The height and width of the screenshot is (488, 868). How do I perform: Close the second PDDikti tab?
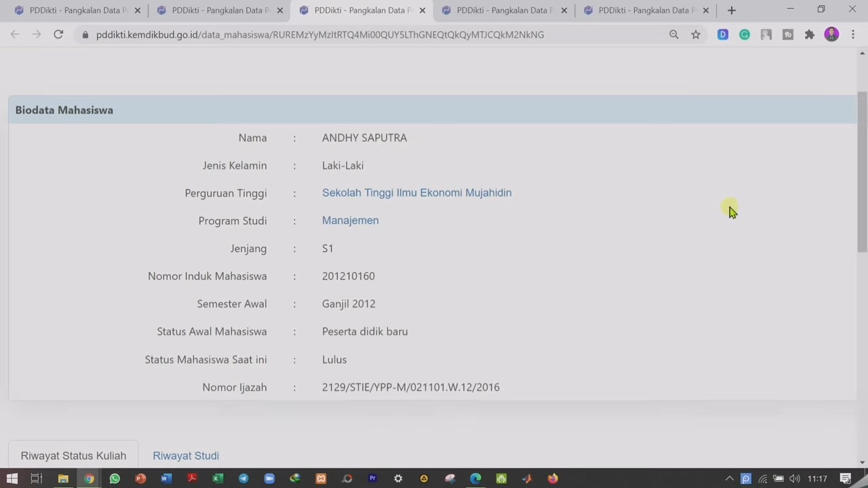(x=279, y=10)
